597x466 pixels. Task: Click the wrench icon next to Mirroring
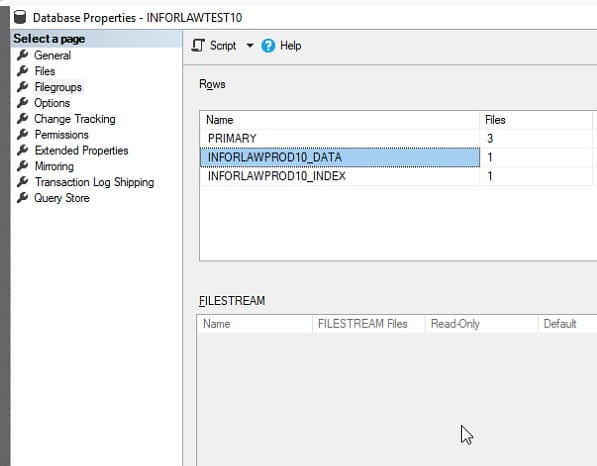(x=22, y=166)
